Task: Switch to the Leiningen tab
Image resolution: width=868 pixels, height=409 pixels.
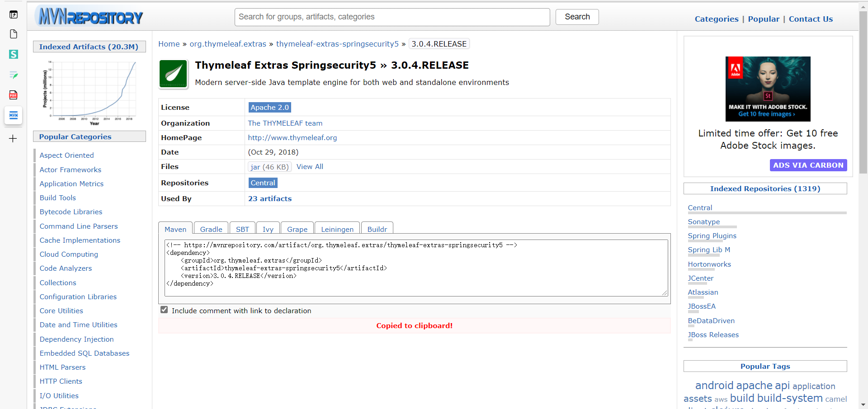Action: click(x=337, y=229)
